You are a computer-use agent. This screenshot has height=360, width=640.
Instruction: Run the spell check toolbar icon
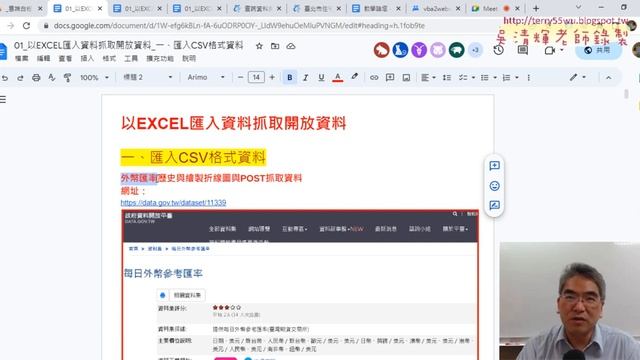coord(52,78)
